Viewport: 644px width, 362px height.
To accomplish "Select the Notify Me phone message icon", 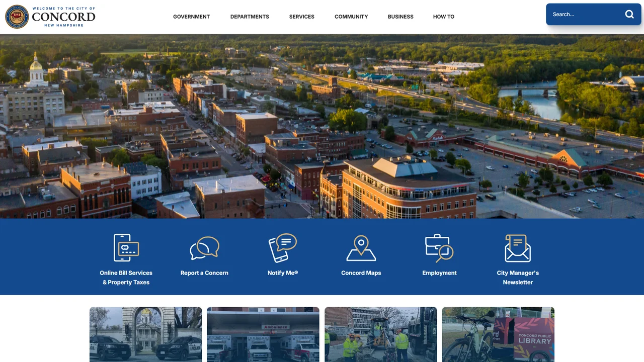I will coord(283,248).
